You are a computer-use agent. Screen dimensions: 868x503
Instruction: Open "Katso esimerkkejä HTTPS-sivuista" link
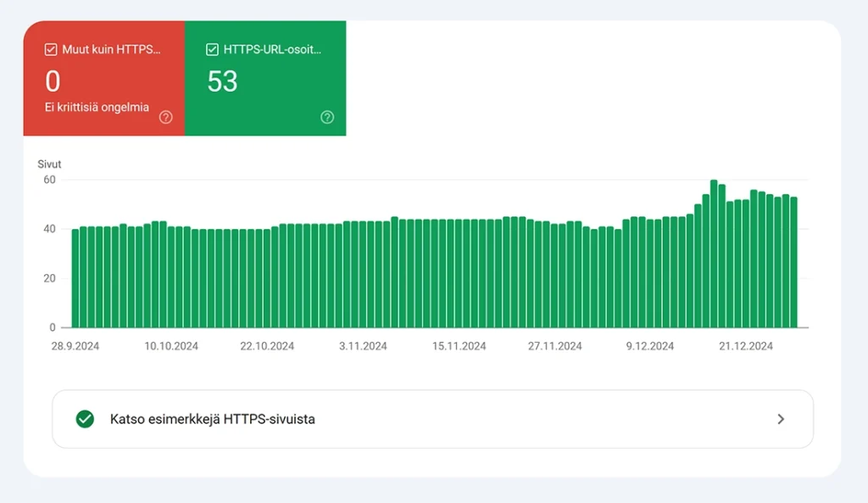(213, 419)
